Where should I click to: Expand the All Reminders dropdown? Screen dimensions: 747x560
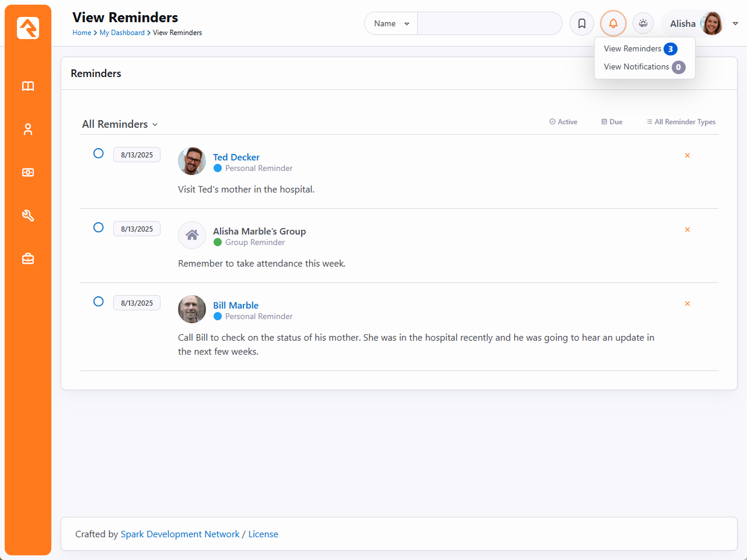pos(120,124)
